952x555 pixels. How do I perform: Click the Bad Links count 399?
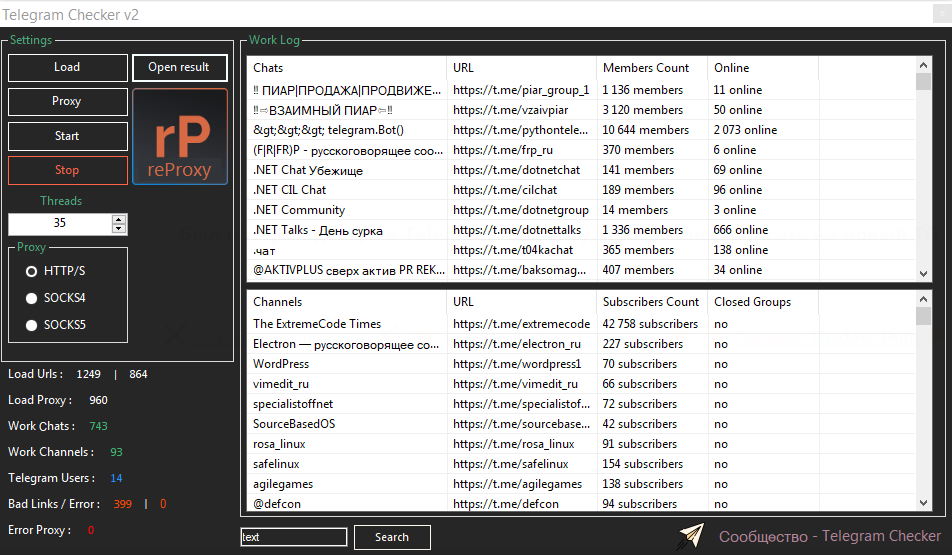[123, 504]
